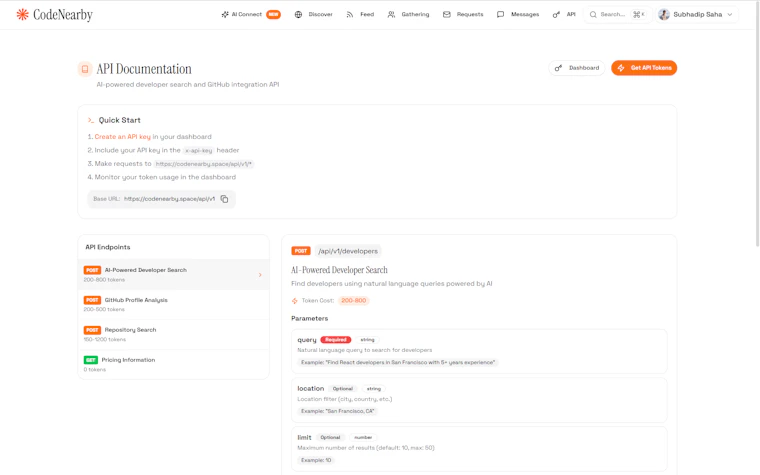Open the Gathering nav item
Image resolution: width=760 pixels, height=475 pixels.
pos(409,15)
